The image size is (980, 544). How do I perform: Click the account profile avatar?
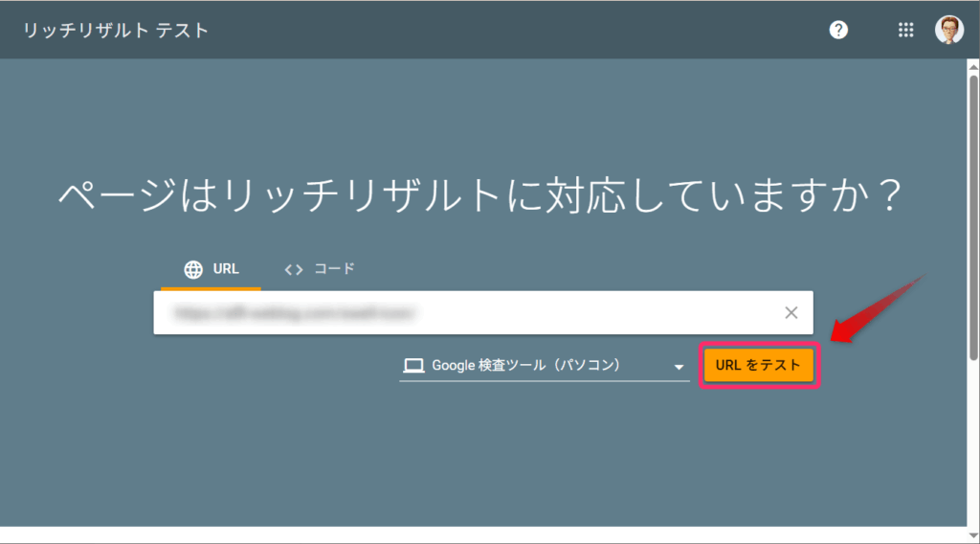coord(949,30)
